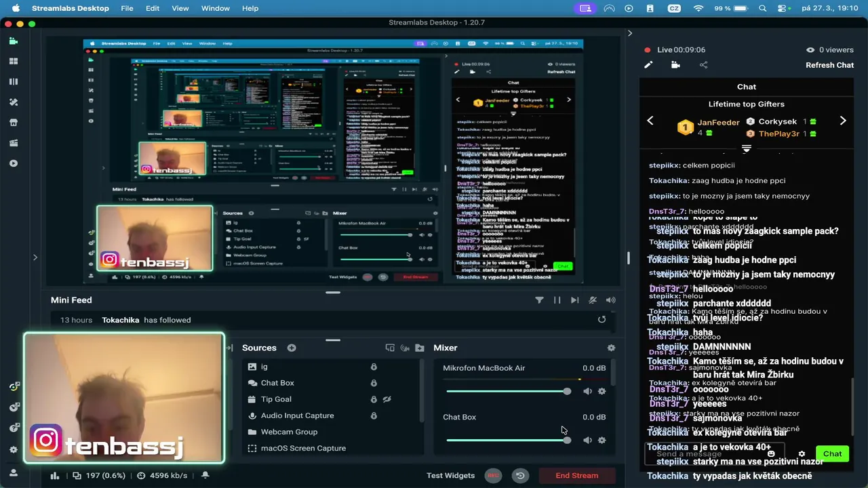Open the Editor icon in left sidebar
Screen dimensions: 868x488
(14, 41)
